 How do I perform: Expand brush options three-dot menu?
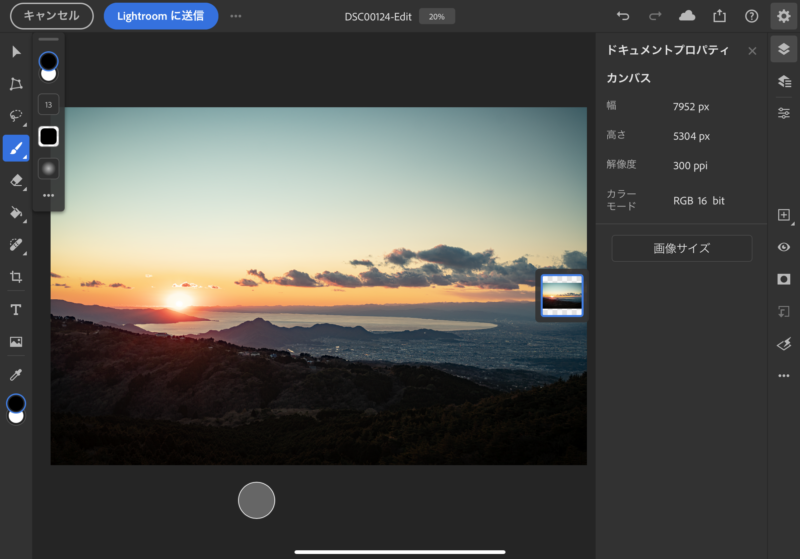pyautogui.click(x=48, y=196)
